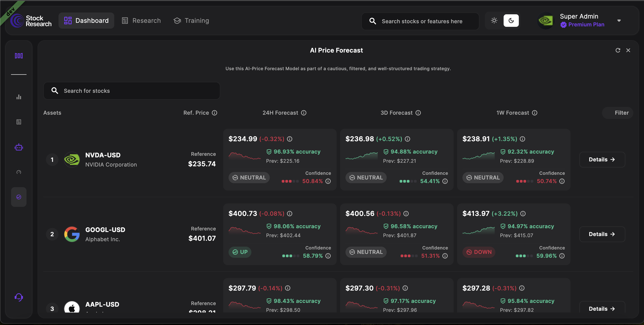
Task: Click 3D Forecast column info icon
Action: (x=418, y=113)
